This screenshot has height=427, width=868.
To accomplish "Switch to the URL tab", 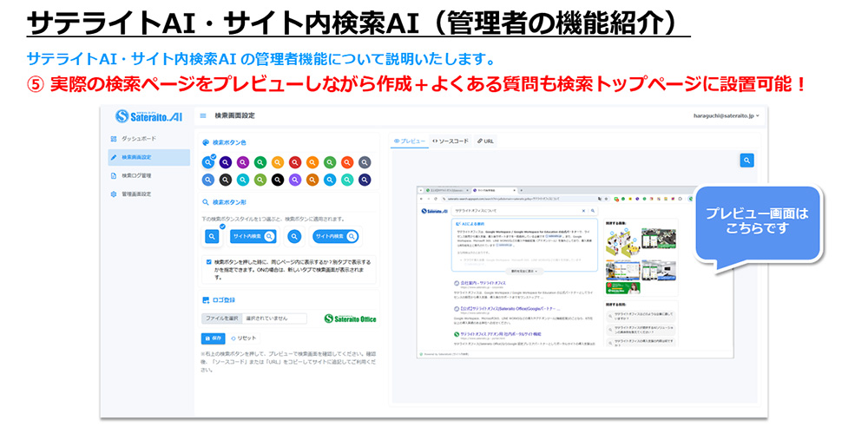I will [485, 141].
